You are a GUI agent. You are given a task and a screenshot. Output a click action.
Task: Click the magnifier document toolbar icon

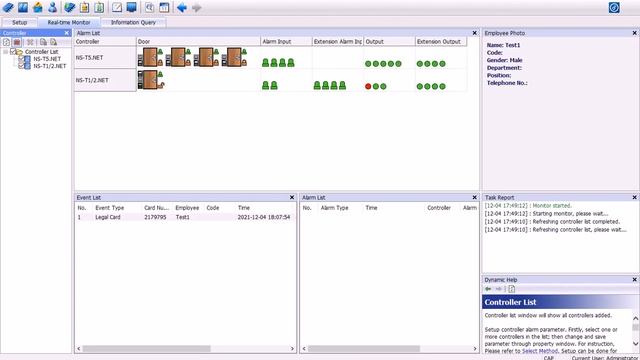(x=149, y=7)
